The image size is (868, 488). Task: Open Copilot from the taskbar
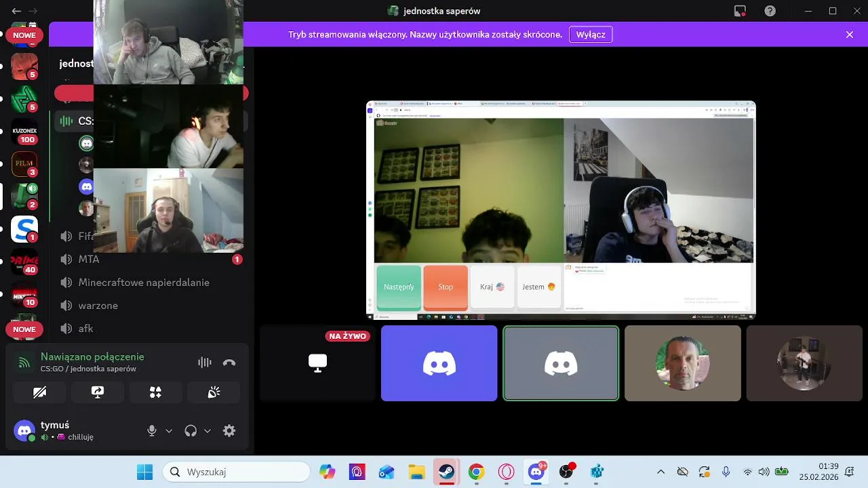click(x=328, y=472)
